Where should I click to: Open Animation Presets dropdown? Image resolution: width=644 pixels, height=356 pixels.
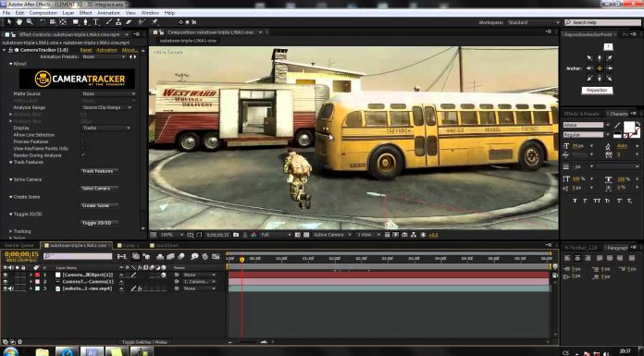pos(104,56)
